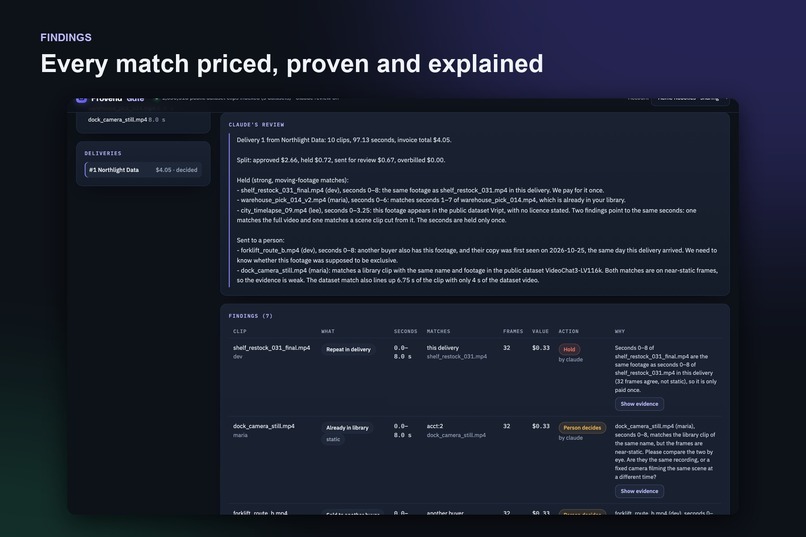Select dock_camera_still.mp4 8.0 s in left panel
This screenshot has height=537, width=806.
point(126,120)
